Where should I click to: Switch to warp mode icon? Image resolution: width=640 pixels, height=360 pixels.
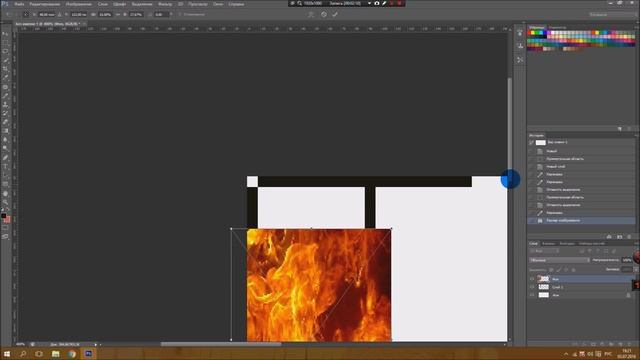tap(311, 14)
